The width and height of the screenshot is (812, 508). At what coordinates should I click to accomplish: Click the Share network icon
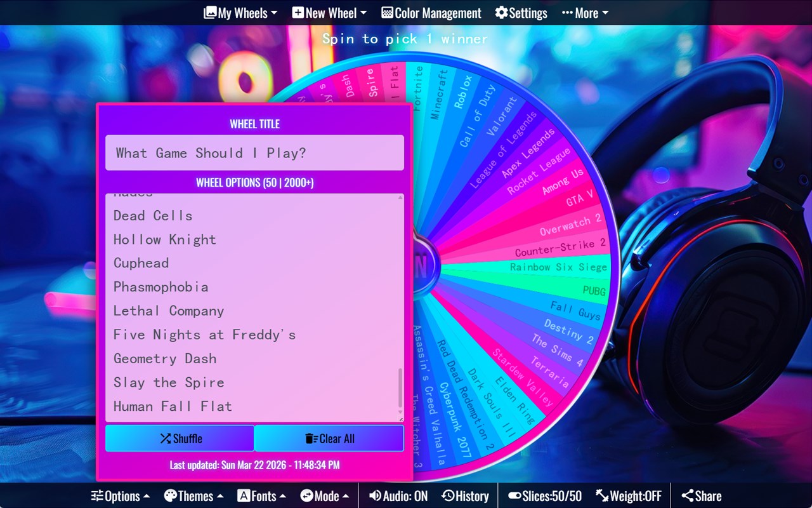687,496
